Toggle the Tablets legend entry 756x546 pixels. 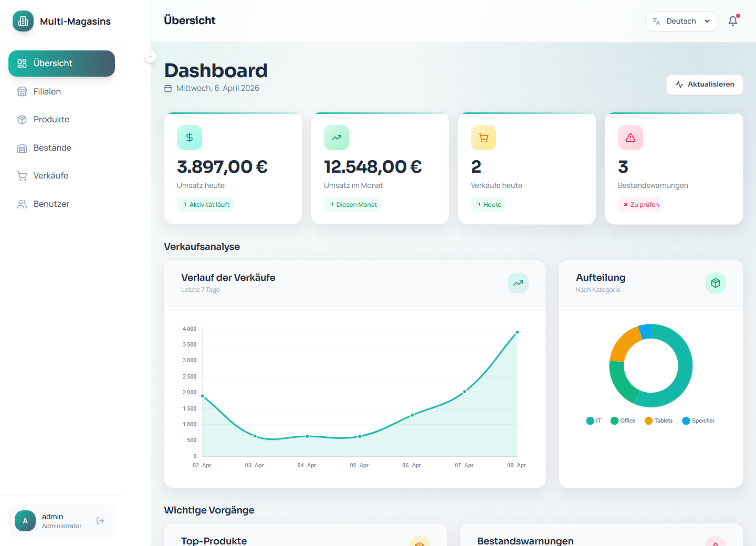(658, 421)
